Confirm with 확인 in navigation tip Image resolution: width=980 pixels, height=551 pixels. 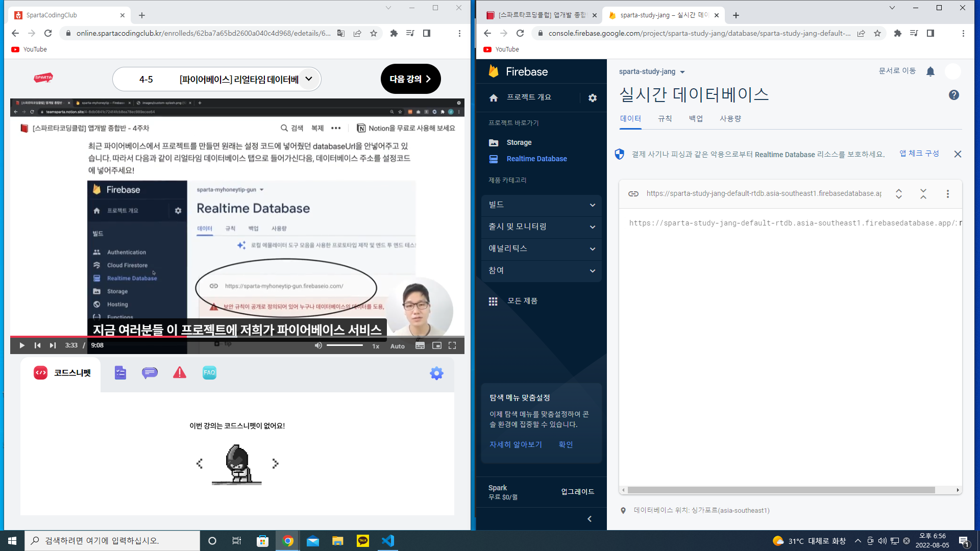tap(566, 445)
